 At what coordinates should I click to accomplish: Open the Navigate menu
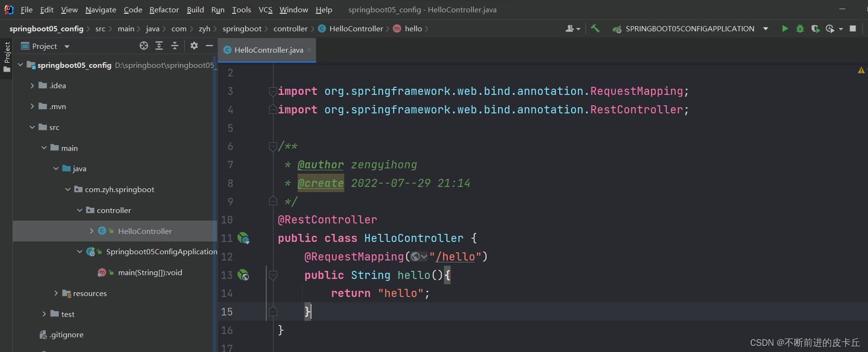pos(101,9)
